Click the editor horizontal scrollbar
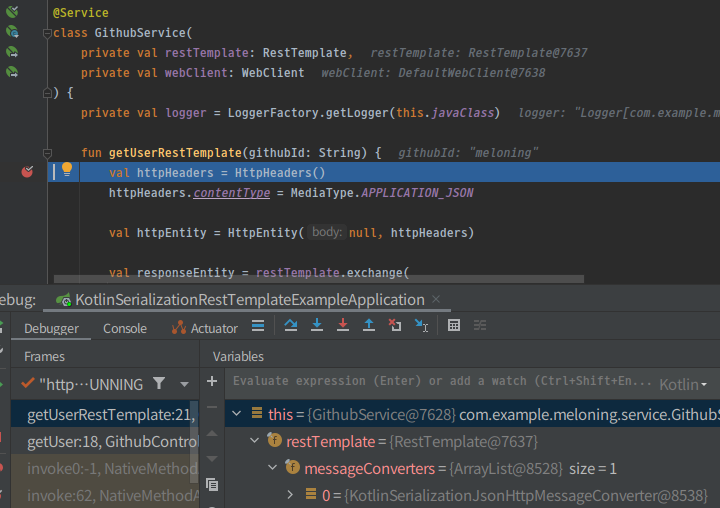 [x=319, y=279]
